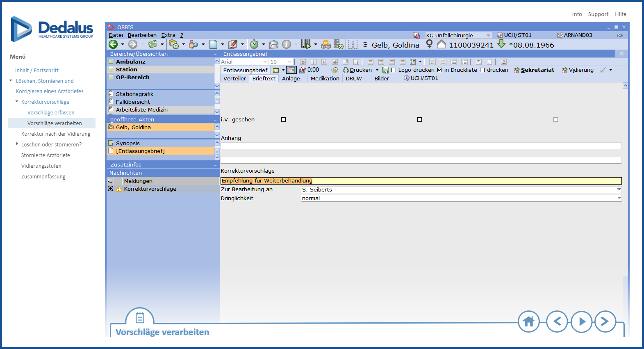Click the stopwatch icon in main toolbar

[254, 44]
